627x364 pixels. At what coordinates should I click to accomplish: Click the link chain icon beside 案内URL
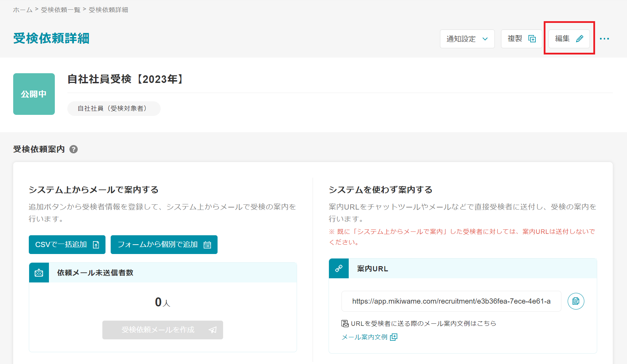pyautogui.click(x=339, y=269)
